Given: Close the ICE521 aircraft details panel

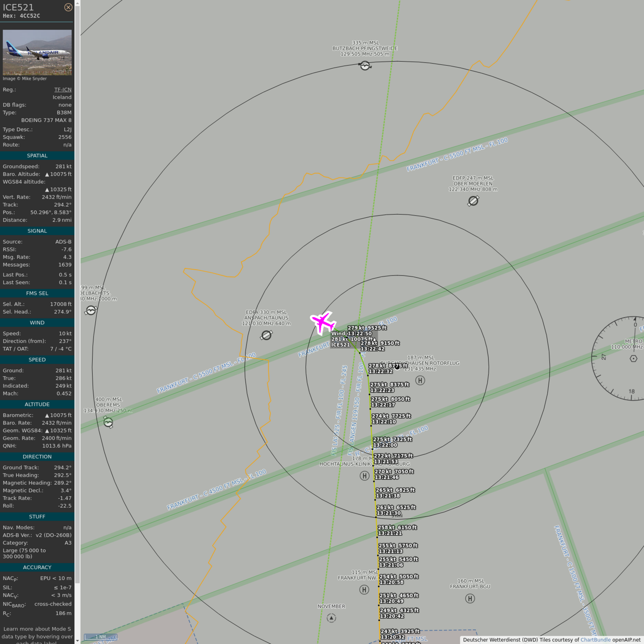Looking at the screenshot, I should pos(68,7).
